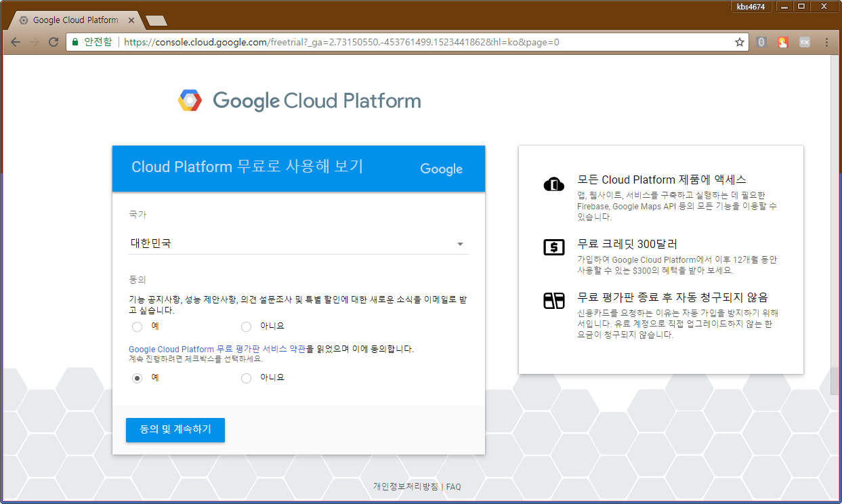
Task: Click the gray rightmost extension icon
Action: pos(805,42)
